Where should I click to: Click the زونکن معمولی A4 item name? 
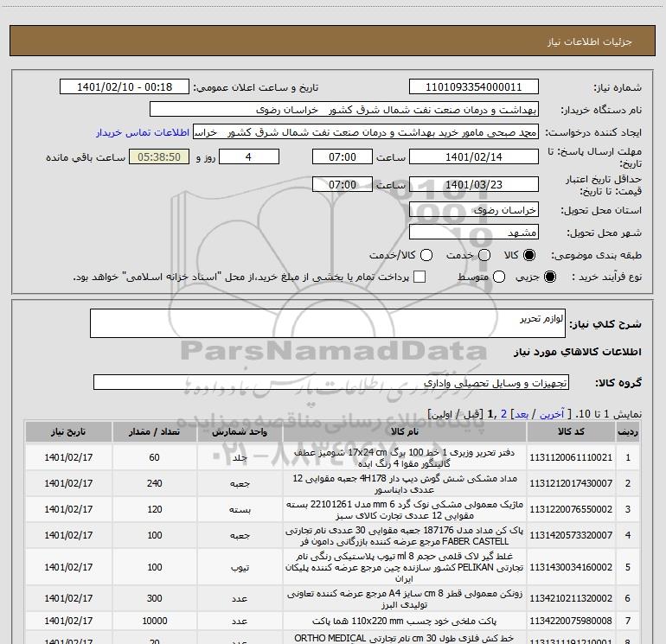405,598
